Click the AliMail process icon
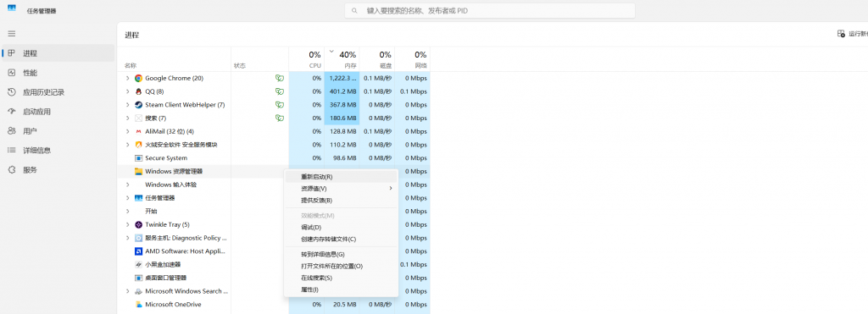The width and height of the screenshot is (868, 314). [x=138, y=131]
